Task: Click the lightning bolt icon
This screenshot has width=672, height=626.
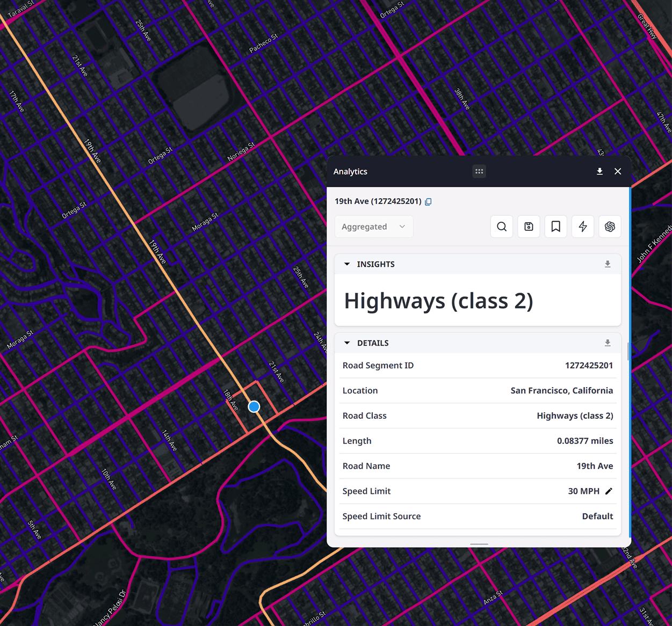Action: pyautogui.click(x=583, y=227)
